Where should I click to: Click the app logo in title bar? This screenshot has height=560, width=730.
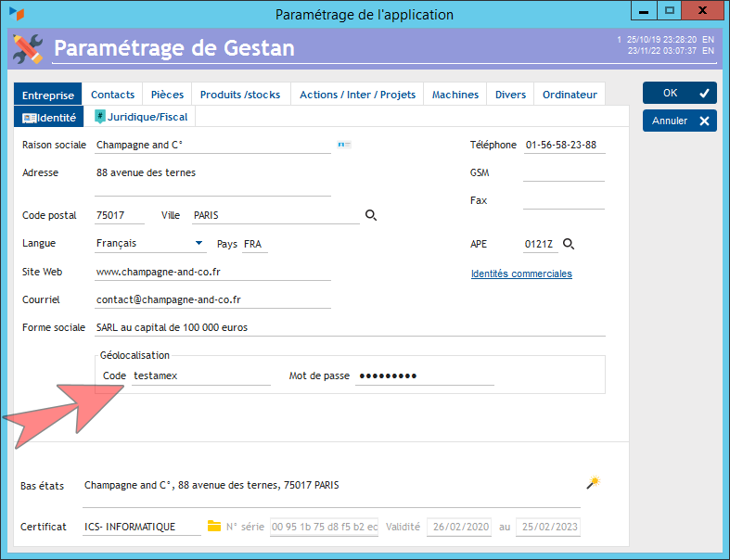[x=17, y=14]
